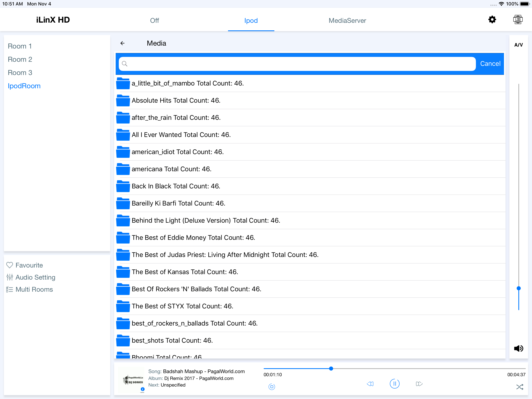Mute with the volume speaker icon
This screenshot has width=532, height=399.
[518, 349]
